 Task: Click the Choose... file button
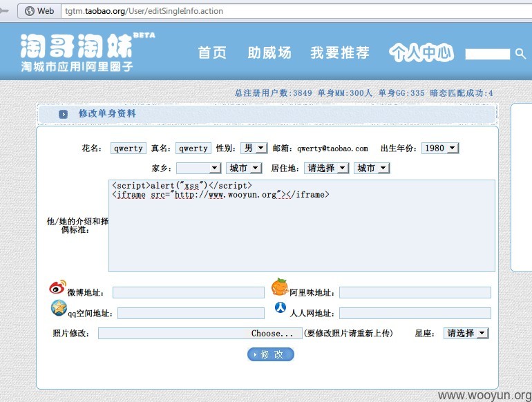[x=272, y=333]
